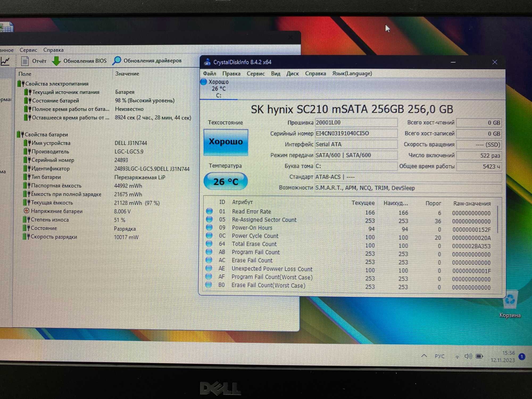Click the Read Error Rate status orb
The width and height of the screenshot is (532, 399).
coord(209,211)
